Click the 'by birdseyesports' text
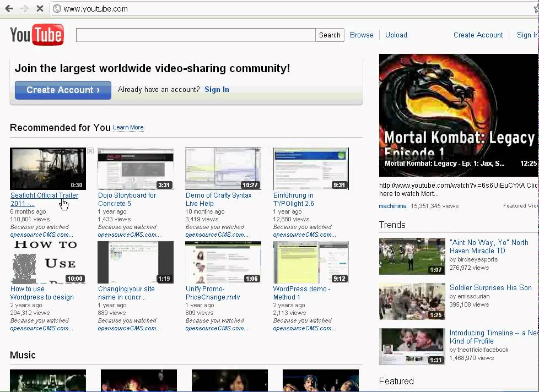This screenshot has width=539, height=392. [473, 259]
